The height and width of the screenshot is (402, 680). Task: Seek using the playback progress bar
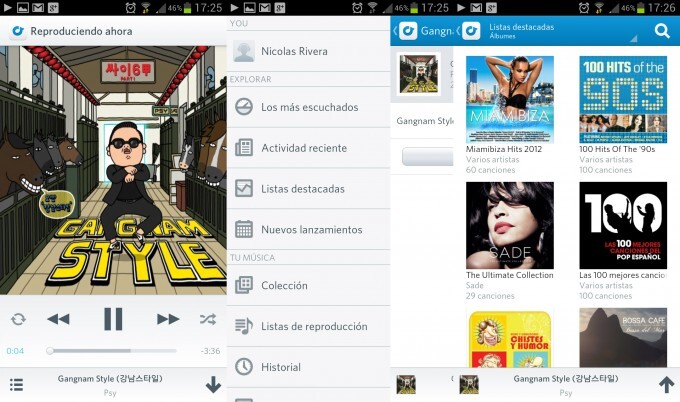112,351
